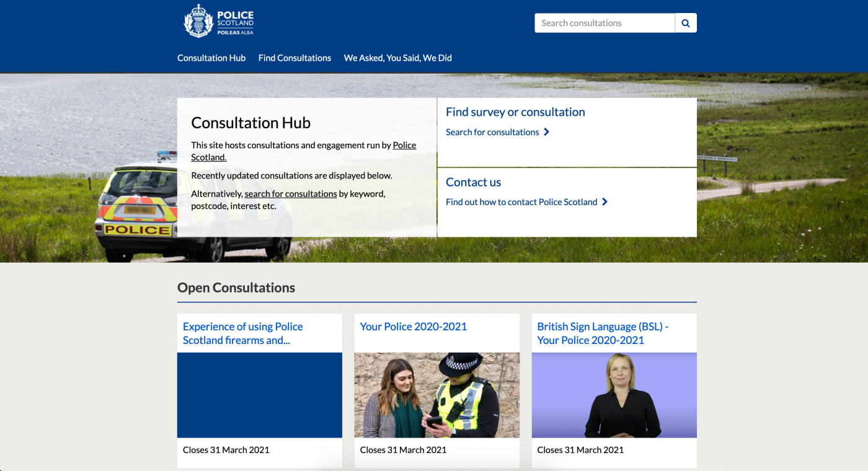Open Search for consultations under Find survey
Viewport: 868px width, 471px height.
pyautogui.click(x=492, y=131)
